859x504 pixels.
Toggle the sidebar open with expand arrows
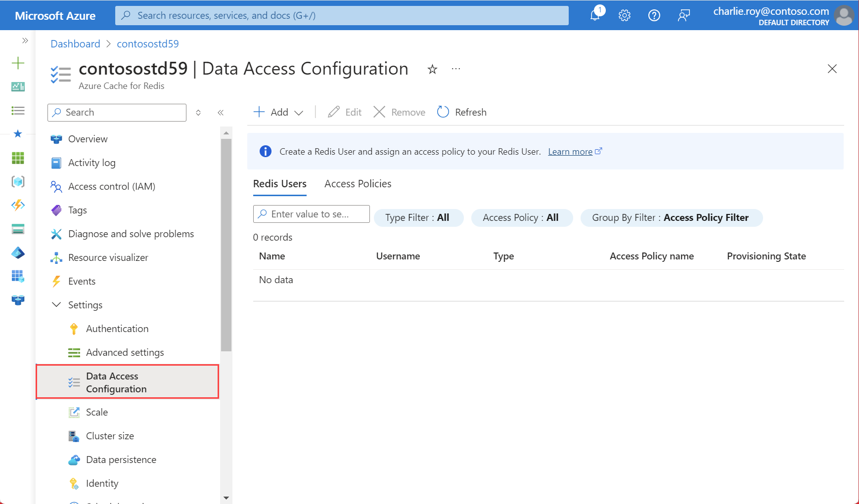(25, 41)
